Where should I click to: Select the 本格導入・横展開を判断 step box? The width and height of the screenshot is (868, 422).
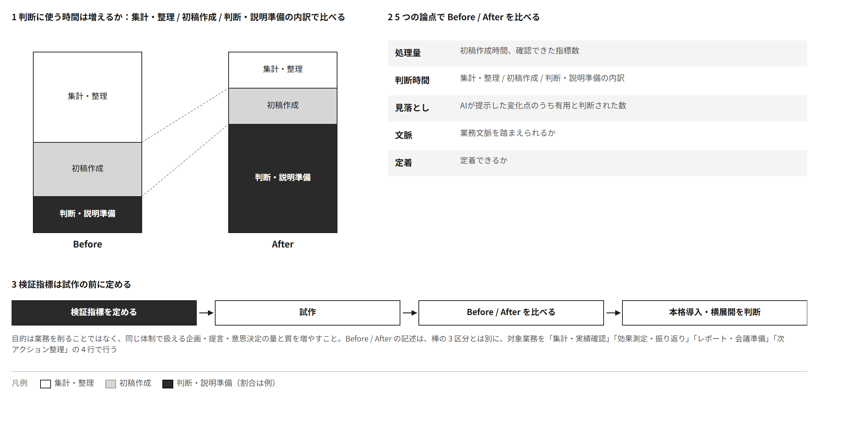point(715,313)
